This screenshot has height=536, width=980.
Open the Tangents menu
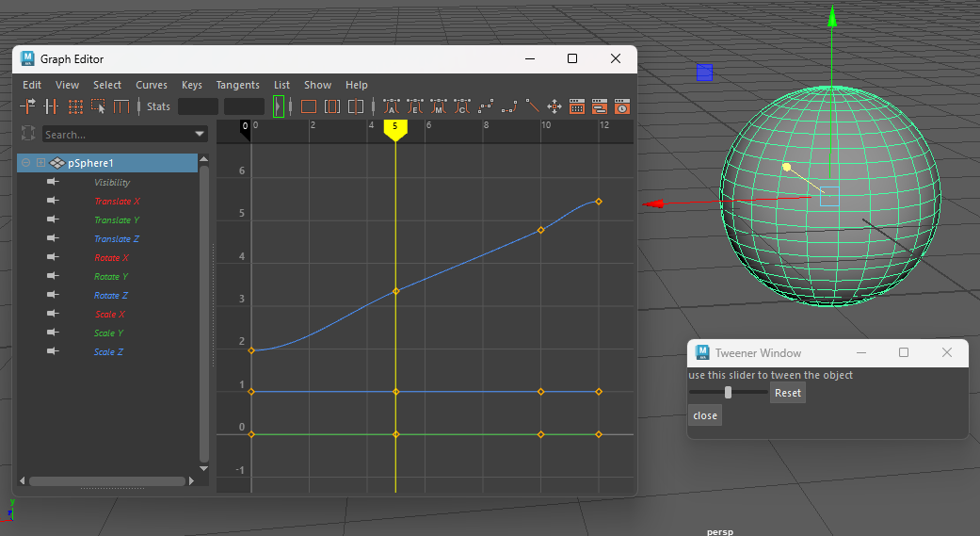point(237,85)
